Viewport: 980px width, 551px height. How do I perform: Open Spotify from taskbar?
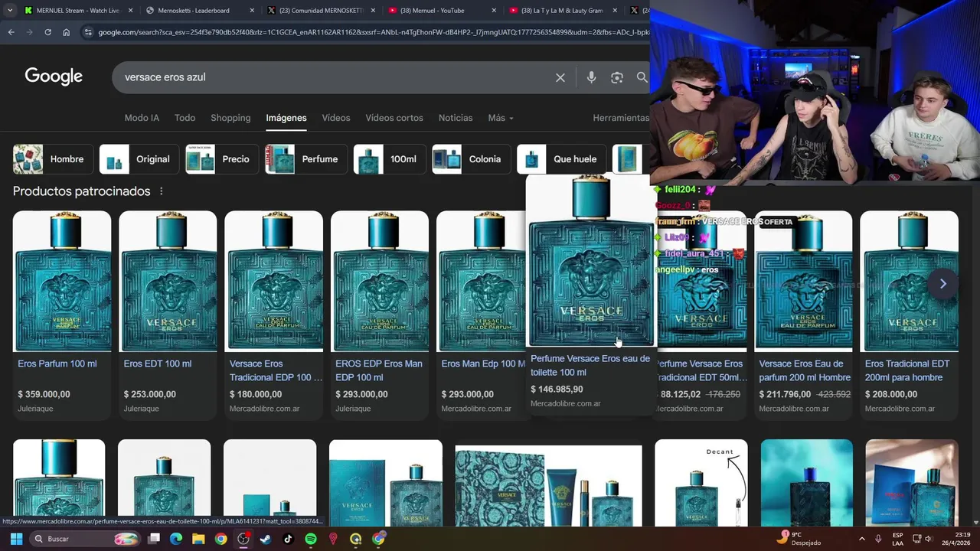310,539
